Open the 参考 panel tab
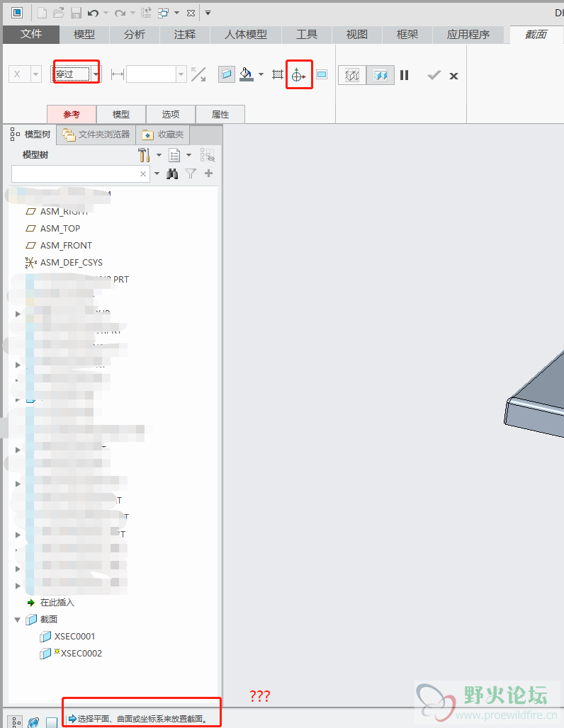 pyautogui.click(x=72, y=114)
